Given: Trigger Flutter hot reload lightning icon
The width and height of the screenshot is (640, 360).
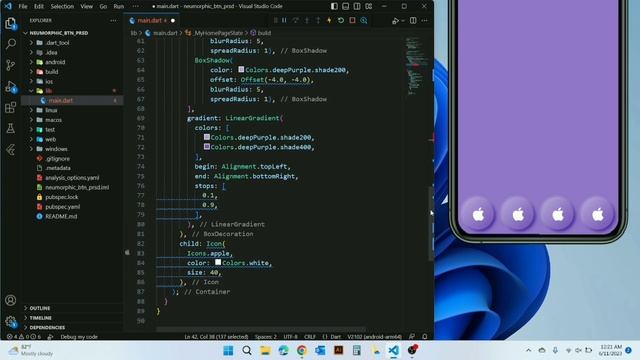Looking at the screenshot, I should click(x=329, y=20).
